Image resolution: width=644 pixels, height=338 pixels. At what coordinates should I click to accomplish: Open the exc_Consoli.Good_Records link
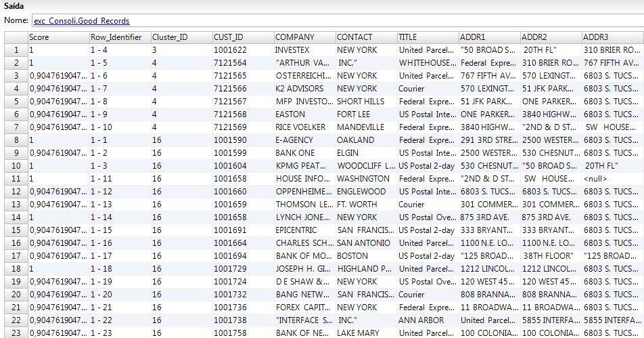pos(82,21)
